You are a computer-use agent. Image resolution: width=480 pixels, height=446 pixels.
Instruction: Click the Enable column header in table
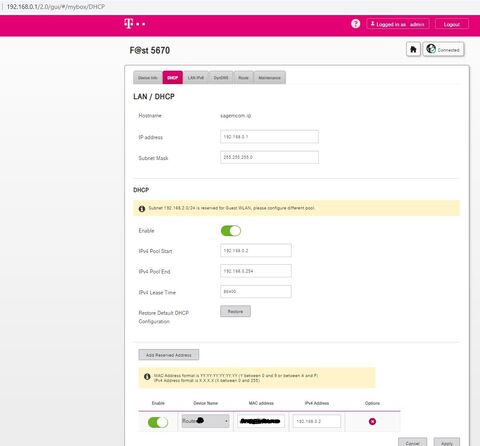pos(158,403)
